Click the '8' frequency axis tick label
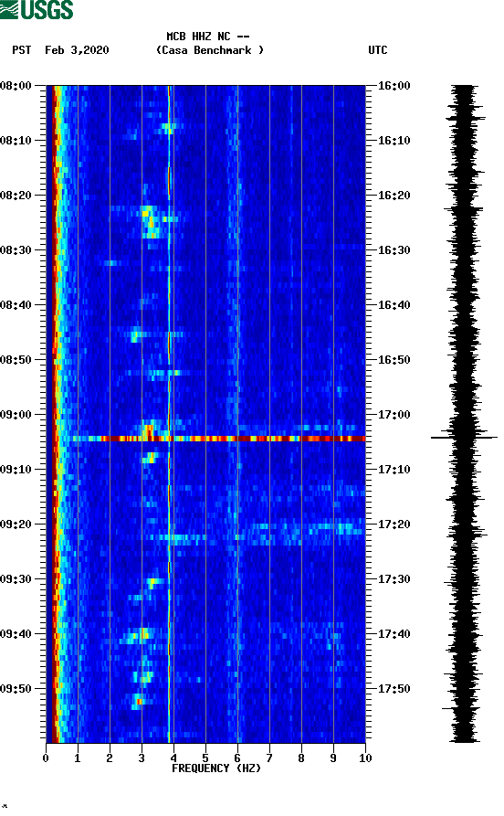 click(301, 758)
